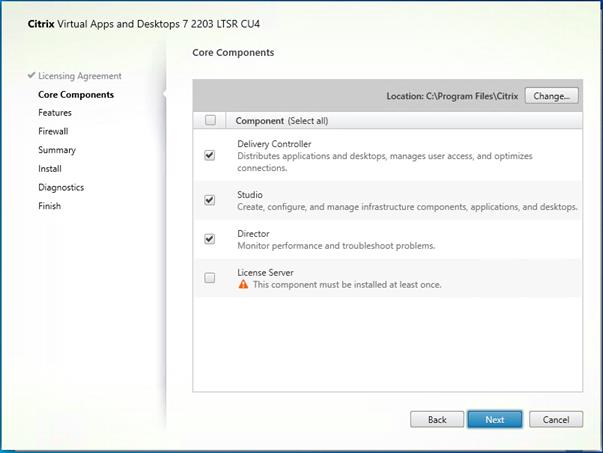Open the Diagnostics step
The image size is (603, 453).
tap(61, 187)
